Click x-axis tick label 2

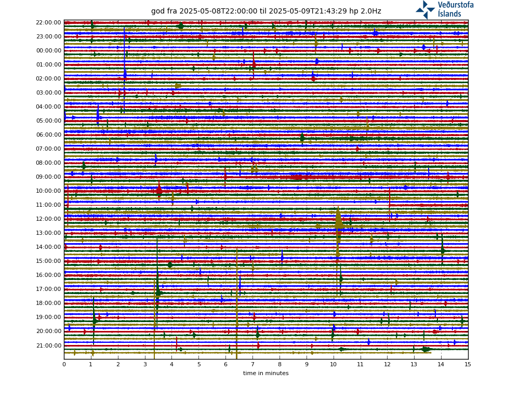(x=118, y=364)
